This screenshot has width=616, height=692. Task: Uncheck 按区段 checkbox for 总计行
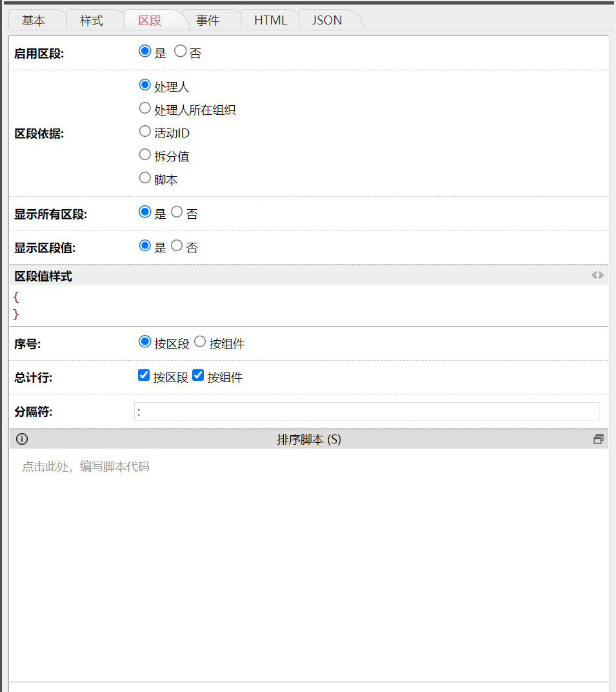pos(144,376)
